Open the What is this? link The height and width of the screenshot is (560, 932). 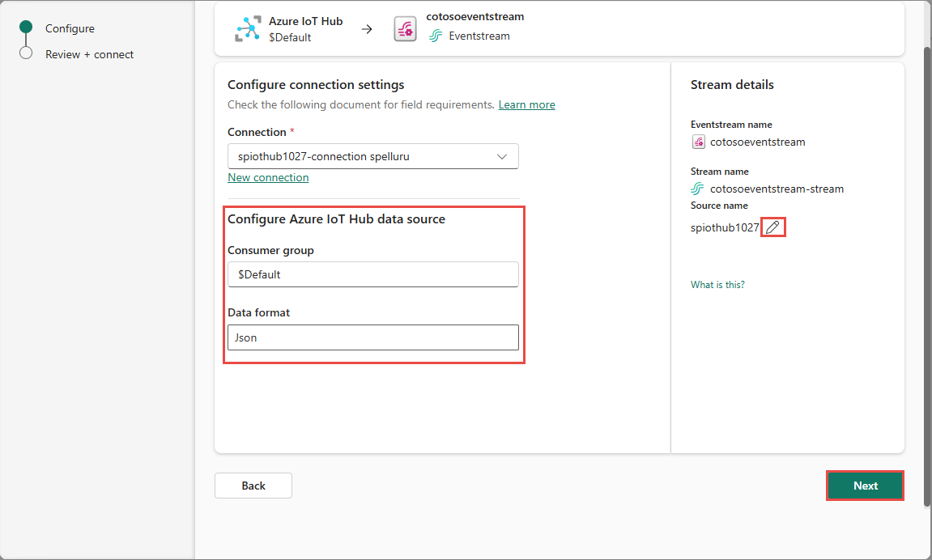(x=717, y=285)
